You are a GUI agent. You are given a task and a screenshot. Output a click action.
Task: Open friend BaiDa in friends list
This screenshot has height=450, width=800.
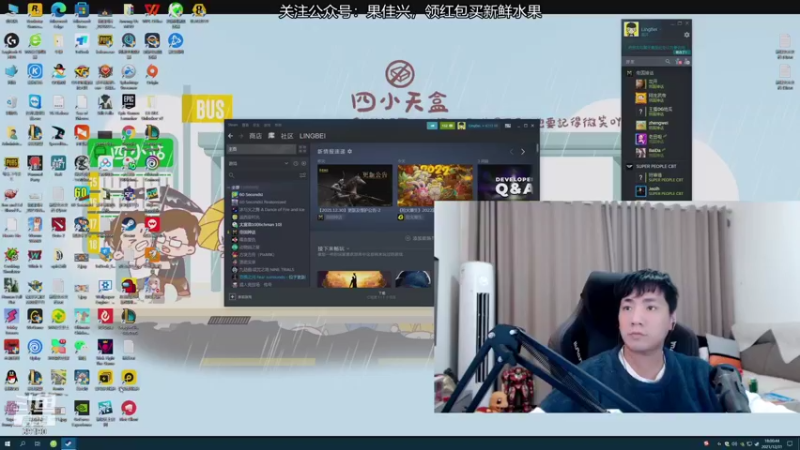[649, 152]
